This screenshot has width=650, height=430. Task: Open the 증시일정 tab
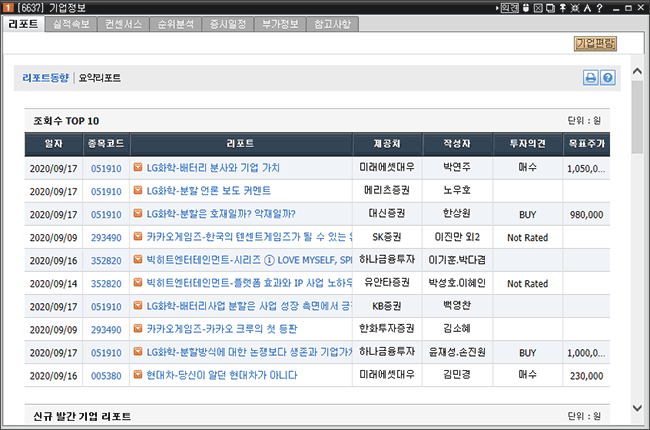[228, 24]
